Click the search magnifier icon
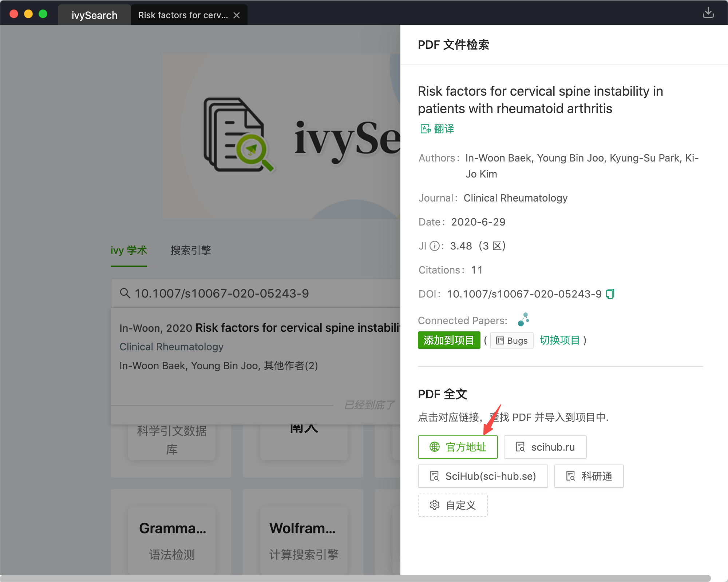The height and width of the screenshot is (582, 728). click(x=125, y=293)
